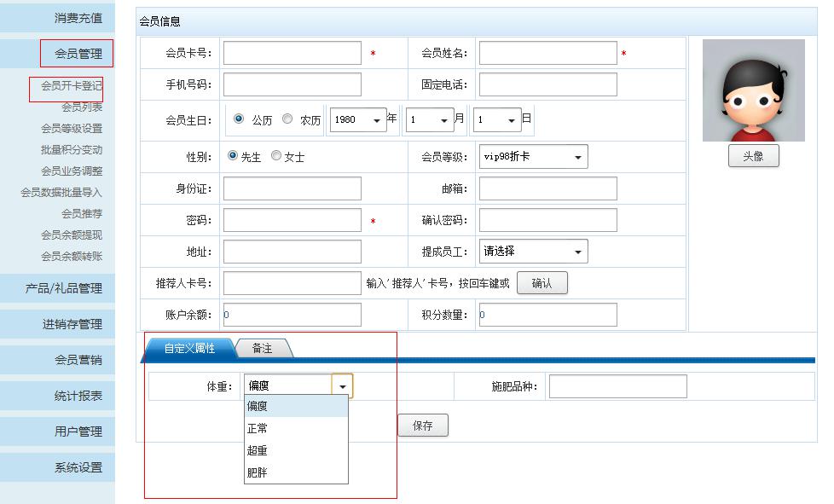Choose 肥胖 in the weight dropdown list
Image resolution: width=834 pixels, height=504 pixels.
[x=258, y=472]
